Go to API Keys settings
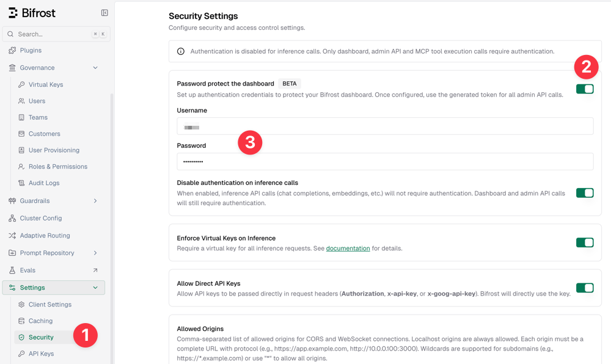 tap(41, 354)
